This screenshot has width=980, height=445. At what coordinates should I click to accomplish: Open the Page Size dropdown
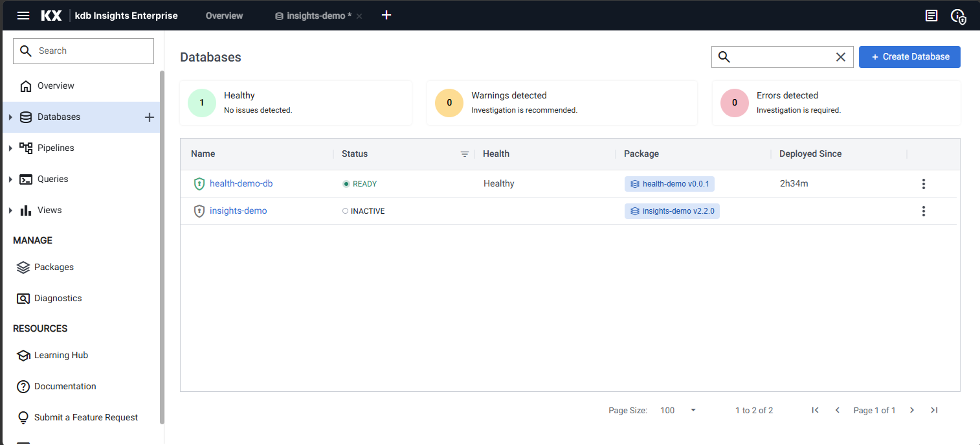click(678, 410)
